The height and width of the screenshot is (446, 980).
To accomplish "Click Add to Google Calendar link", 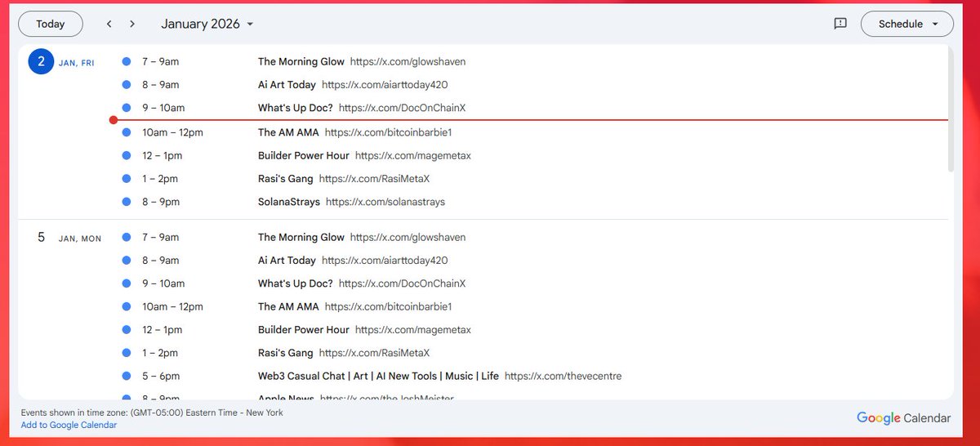I will pos(69,425).
